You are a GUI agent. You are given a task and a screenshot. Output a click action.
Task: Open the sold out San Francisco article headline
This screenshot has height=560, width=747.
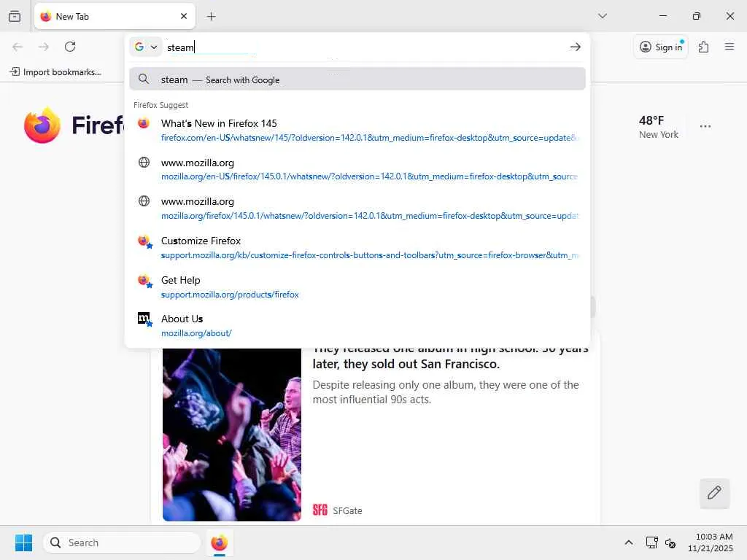(x=450, y=357)
